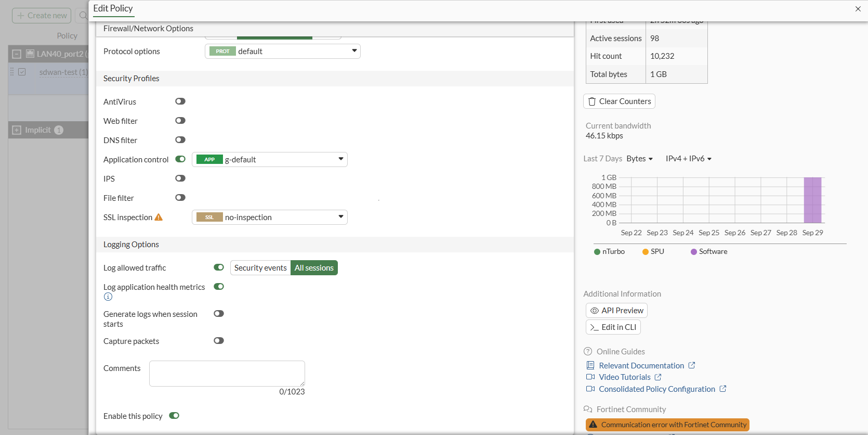
Task: Click the sdwan-test row drag handle
Action: pos(12,72)
